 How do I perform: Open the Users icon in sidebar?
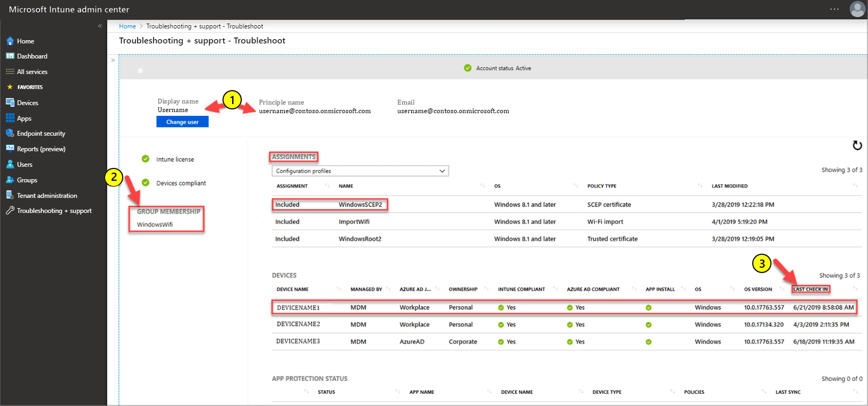pos(10,164)
